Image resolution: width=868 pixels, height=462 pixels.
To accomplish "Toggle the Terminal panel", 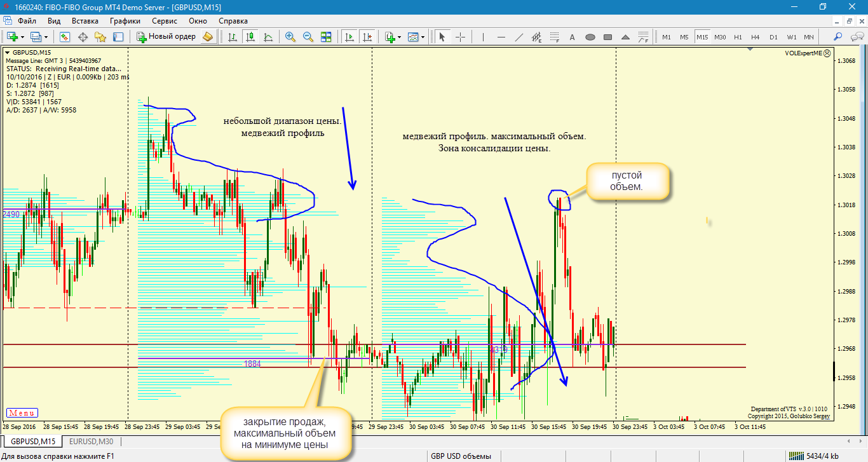I will pyautogui.click(x=118, y=37).
